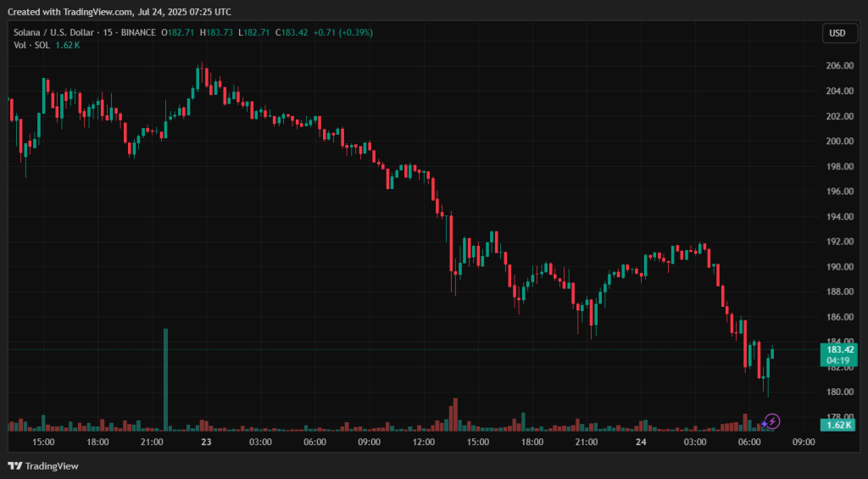Click the 180.00 price axis label

(838, 392)
